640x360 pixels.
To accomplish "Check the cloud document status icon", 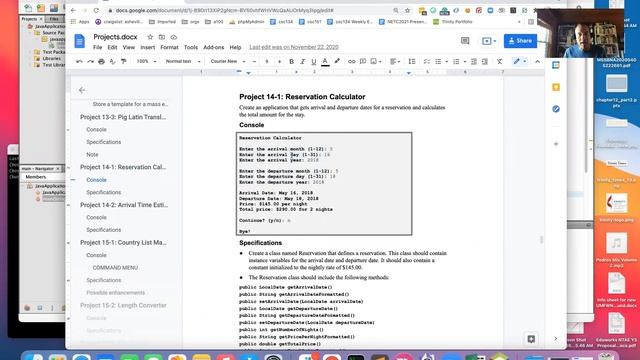I will (x=174, y=37).
